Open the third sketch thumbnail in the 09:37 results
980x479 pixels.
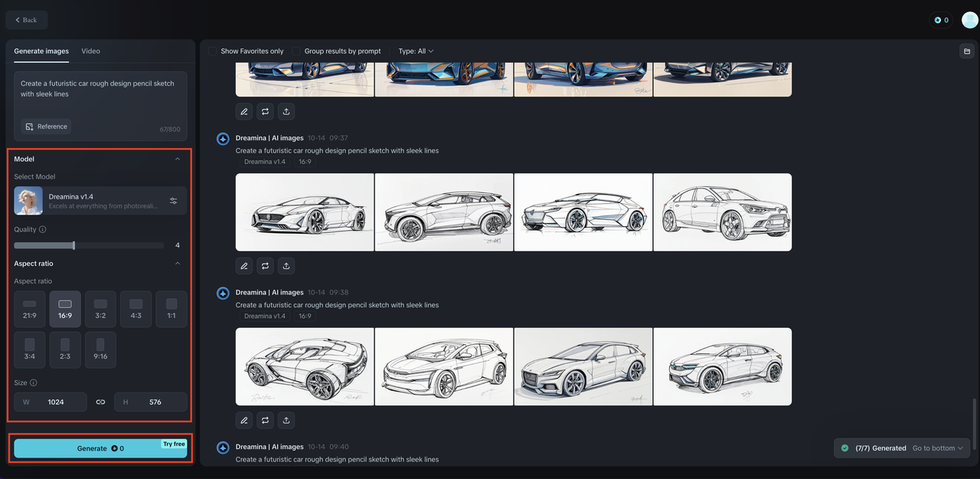(x=583, y=212)
